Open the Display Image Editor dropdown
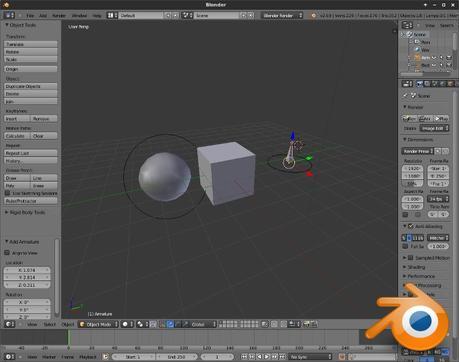Image resolution: width=459 pixels, height=362 pixels. pos(434,128)
